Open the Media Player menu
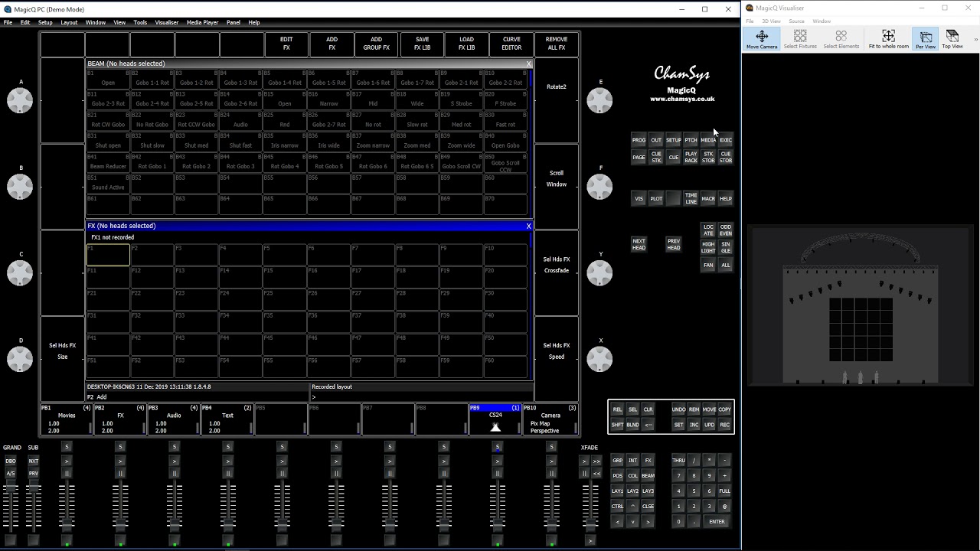This screenshot has width=980, height=551. pos(202,22)
